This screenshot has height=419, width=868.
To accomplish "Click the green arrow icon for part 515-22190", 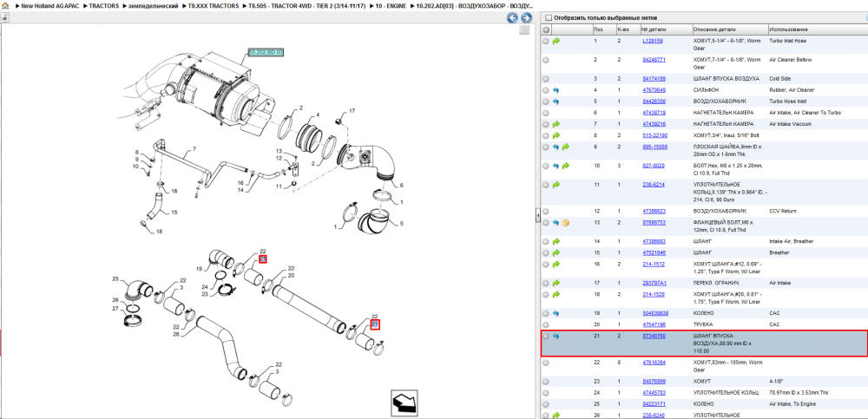I will pyautogui.click(x=556, y=135).
